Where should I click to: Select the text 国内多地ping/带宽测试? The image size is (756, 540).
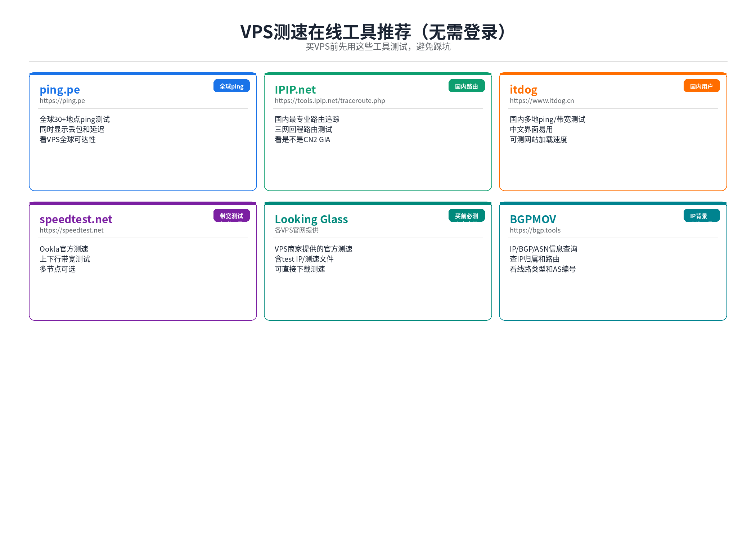coord(548,120)
